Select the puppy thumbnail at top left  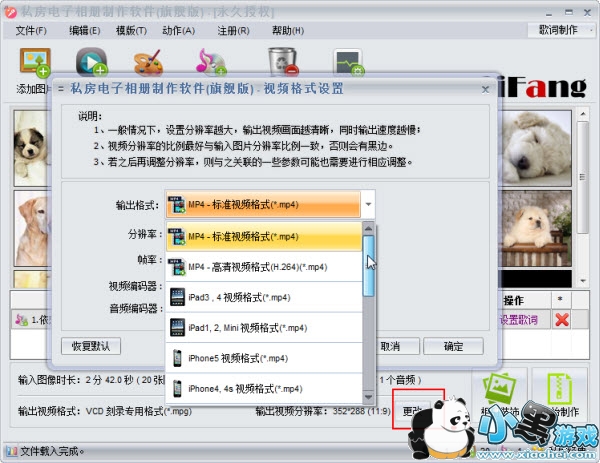point(32,148)
